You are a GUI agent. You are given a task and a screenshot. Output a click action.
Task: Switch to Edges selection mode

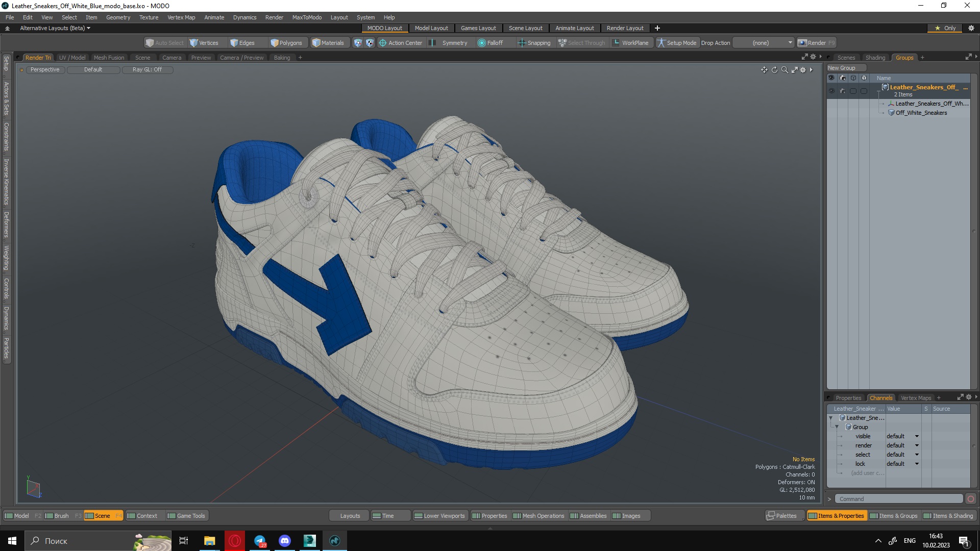242,43
